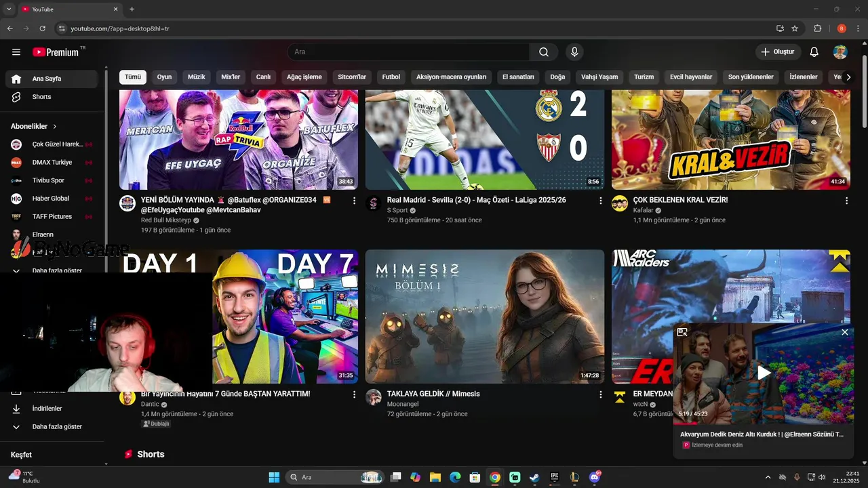Open Real Madrid - Sevilla video title
868x488 pixels.
(476, 201)
